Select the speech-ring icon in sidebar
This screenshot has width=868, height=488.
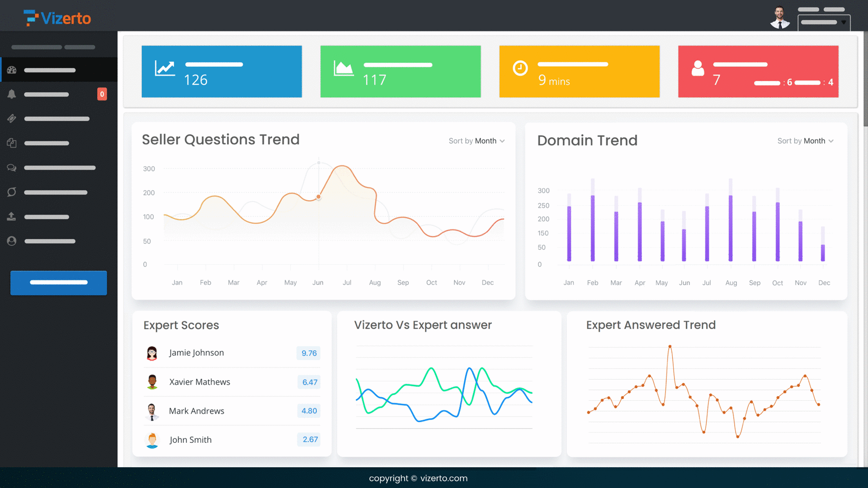[x=12, y=192]
